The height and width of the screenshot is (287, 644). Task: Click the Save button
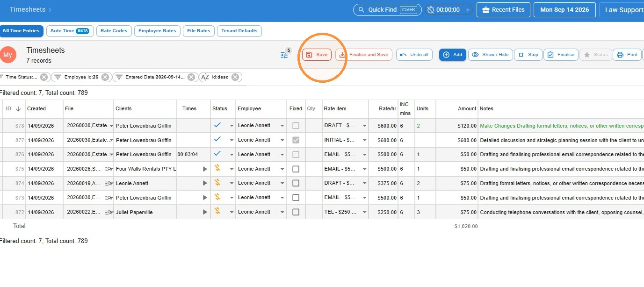point(317,55)
